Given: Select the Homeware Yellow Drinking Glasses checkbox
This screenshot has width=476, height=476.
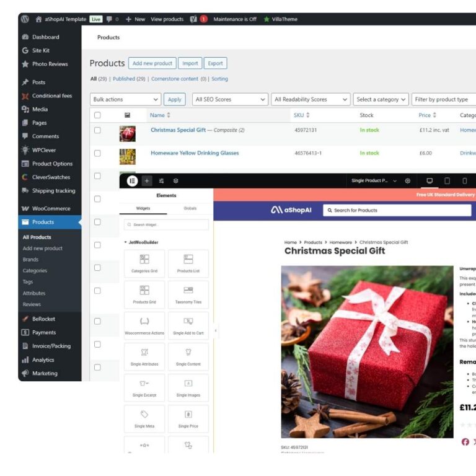Looking at the screenshot, I should [x=97, y=153].
